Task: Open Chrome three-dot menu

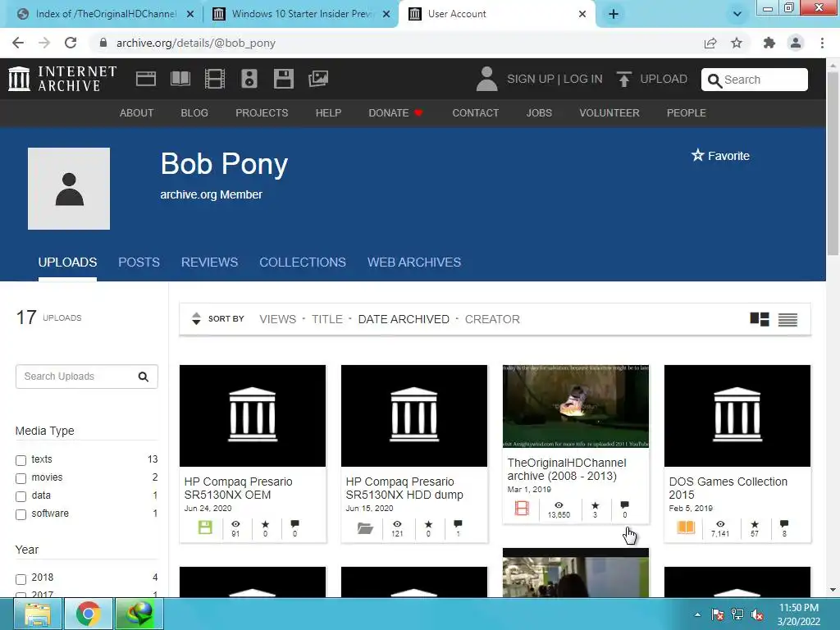Action: point(822,43)
